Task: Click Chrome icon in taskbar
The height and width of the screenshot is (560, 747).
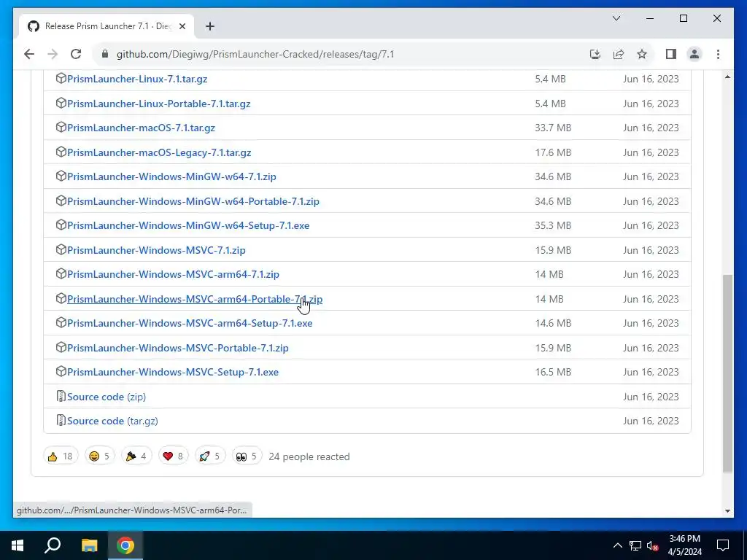Action: click(125, 545)
